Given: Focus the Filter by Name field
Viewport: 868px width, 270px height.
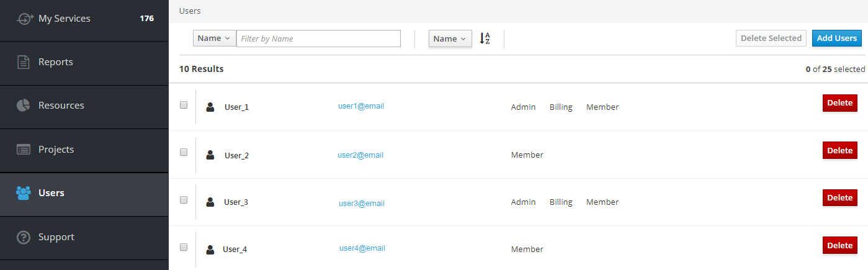Looking at the screenshot, I should point(318,38).
